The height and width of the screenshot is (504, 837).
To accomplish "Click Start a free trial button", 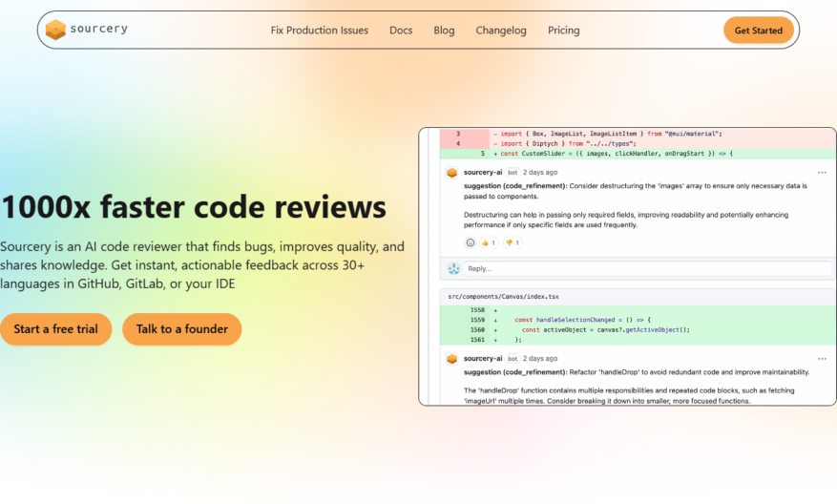I will [x=55, y=329].
